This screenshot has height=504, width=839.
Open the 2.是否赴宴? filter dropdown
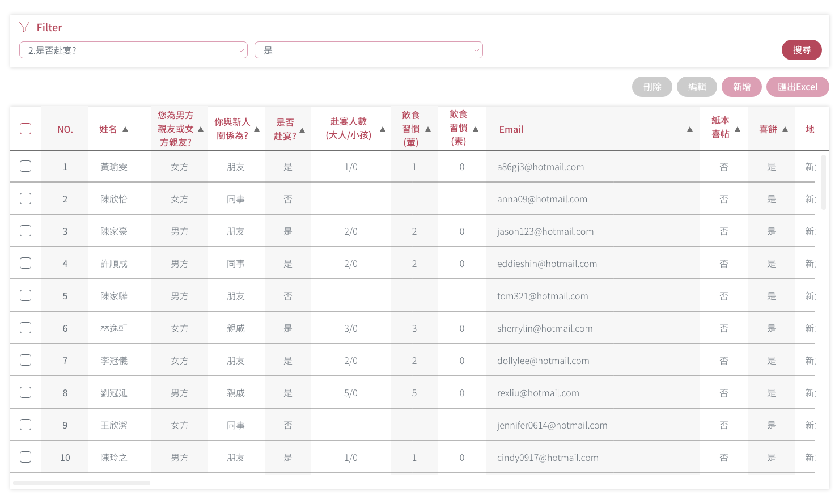pyautogui.click(x=133, y=50)
